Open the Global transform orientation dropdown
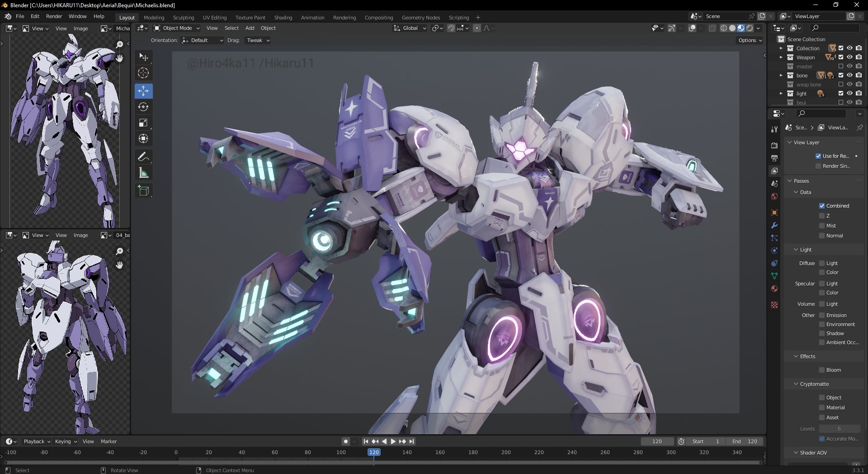The image size is (868, 474). (410, 28)
